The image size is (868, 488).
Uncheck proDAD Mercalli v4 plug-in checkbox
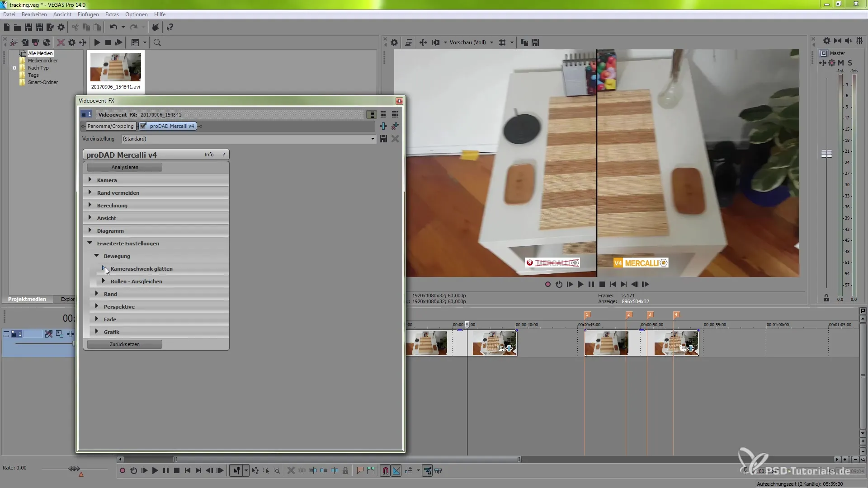point(143,126)
